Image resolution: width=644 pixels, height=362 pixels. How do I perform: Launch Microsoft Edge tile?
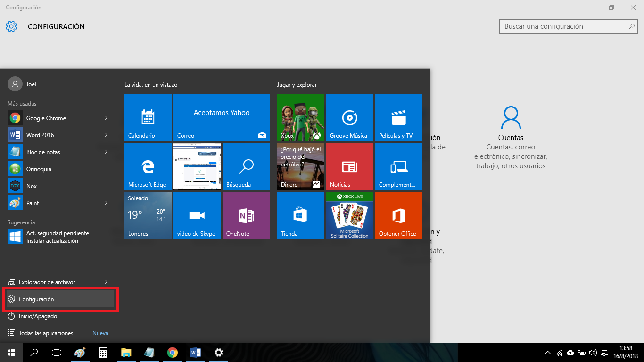[148, 167]
